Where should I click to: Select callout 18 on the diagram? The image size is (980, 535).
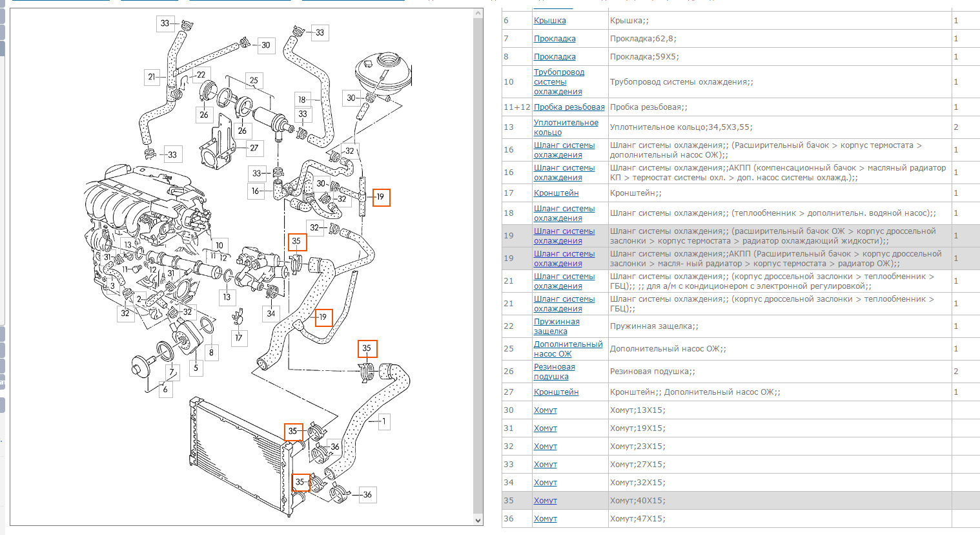pyautogui.click(x=301, y=100)
